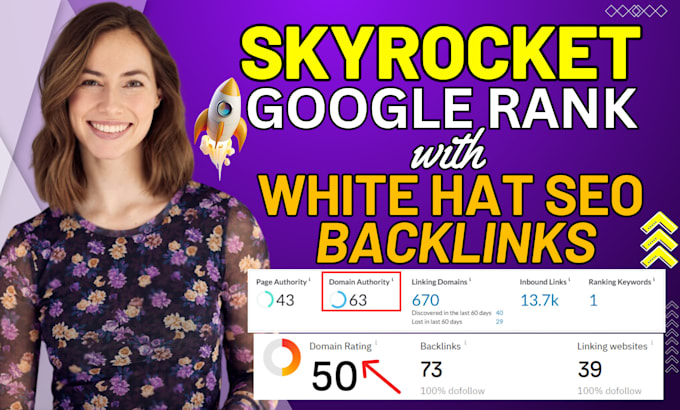Select the Backlinks count 73
The width and height of the screenshot is (680, 410).
click(431, 370)
